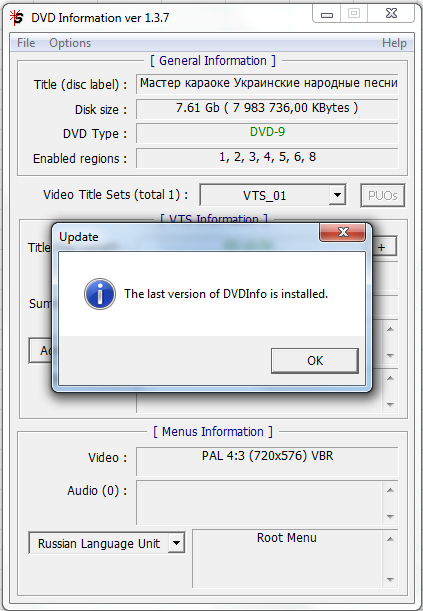Click the Root Menu list scroll-down arrow

coord(390,579)
